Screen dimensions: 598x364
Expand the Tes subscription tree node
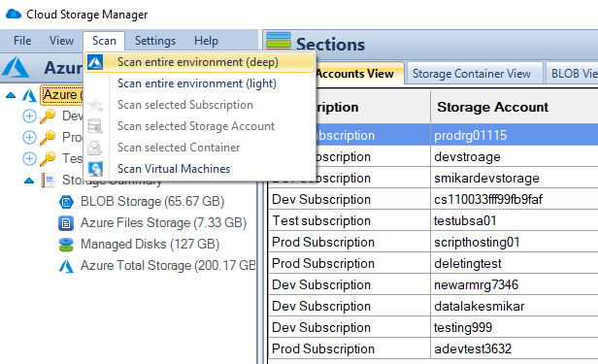(29, 158)
